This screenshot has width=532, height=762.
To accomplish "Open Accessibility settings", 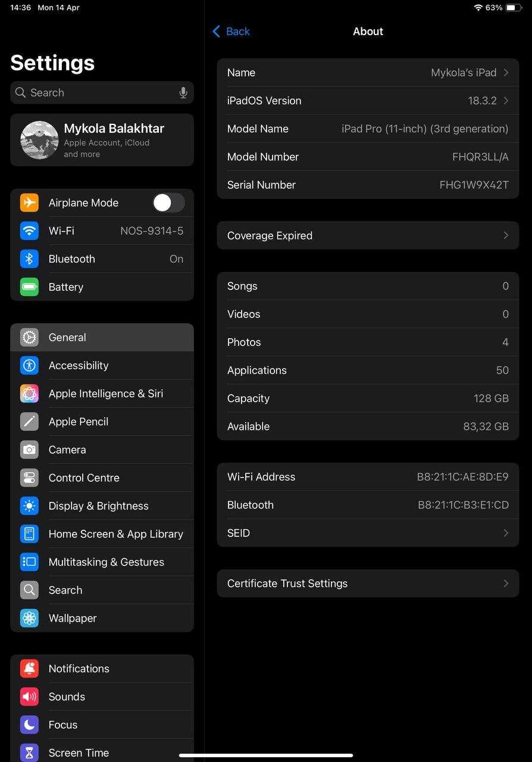I will [x=102, y=365].
